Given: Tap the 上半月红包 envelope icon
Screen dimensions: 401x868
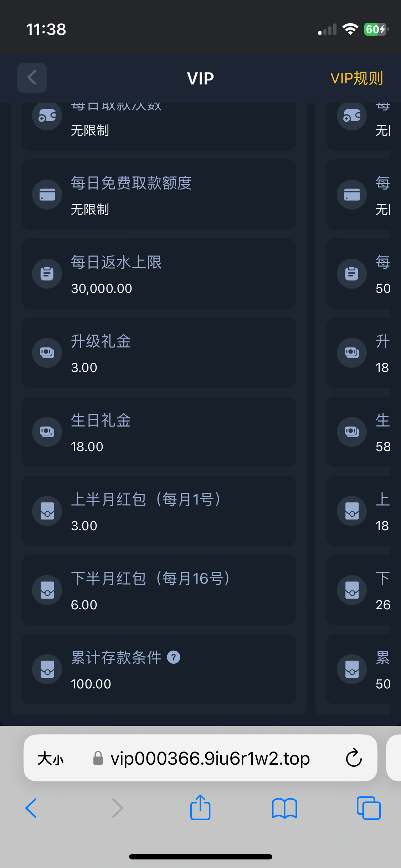Looking at the screenshot, I should coord(47,511).
